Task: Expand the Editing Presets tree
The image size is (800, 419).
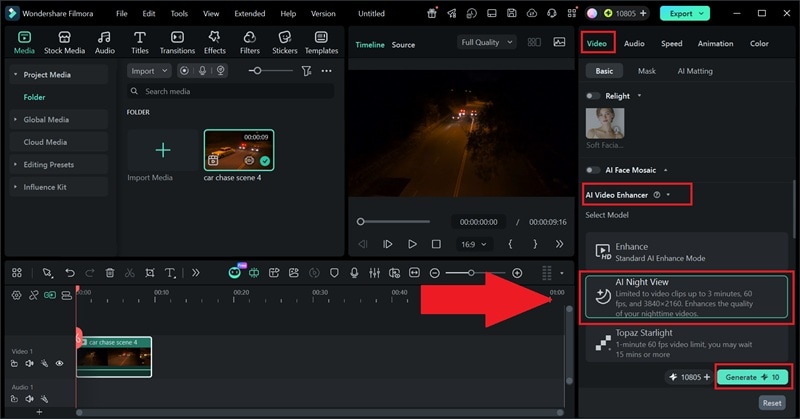Action: tap(15, 164)
